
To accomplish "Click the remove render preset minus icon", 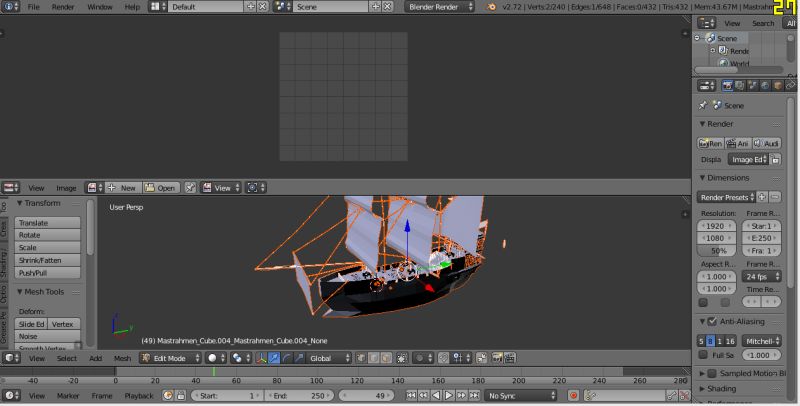I will (x=775, y=197).
